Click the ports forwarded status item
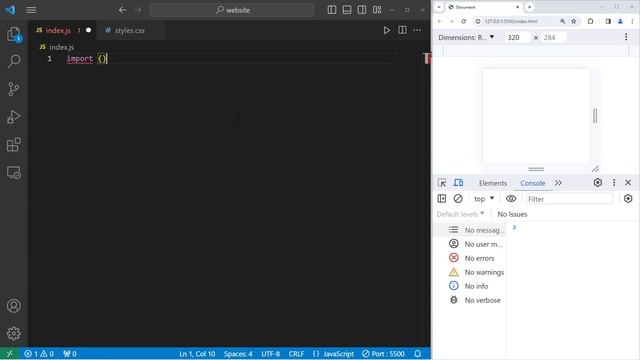640x360 pixels. point(70,354)
